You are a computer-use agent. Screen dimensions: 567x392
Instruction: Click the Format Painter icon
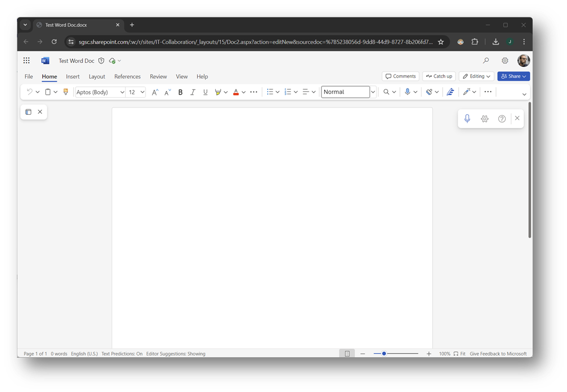point(66,92)
